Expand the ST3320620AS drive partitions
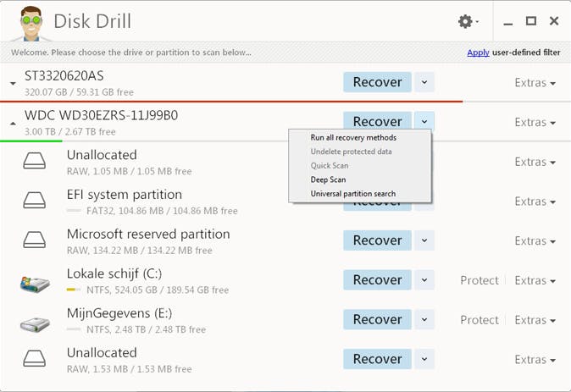Image resolution: width=571 pixels, height=392 pixels. tap(13, 84)
